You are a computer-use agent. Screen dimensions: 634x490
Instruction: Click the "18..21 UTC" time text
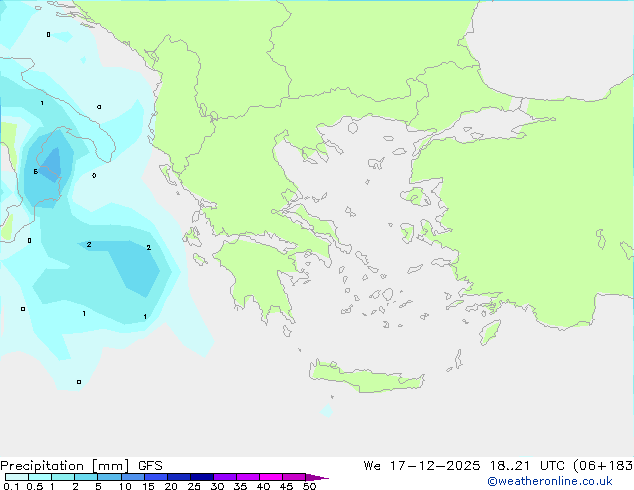tap(528, 466)
